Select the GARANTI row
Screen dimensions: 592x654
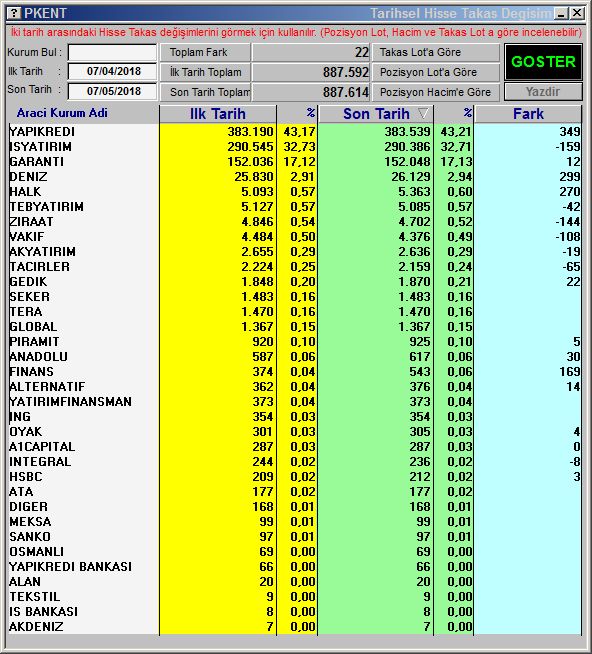tap(295, 162)
